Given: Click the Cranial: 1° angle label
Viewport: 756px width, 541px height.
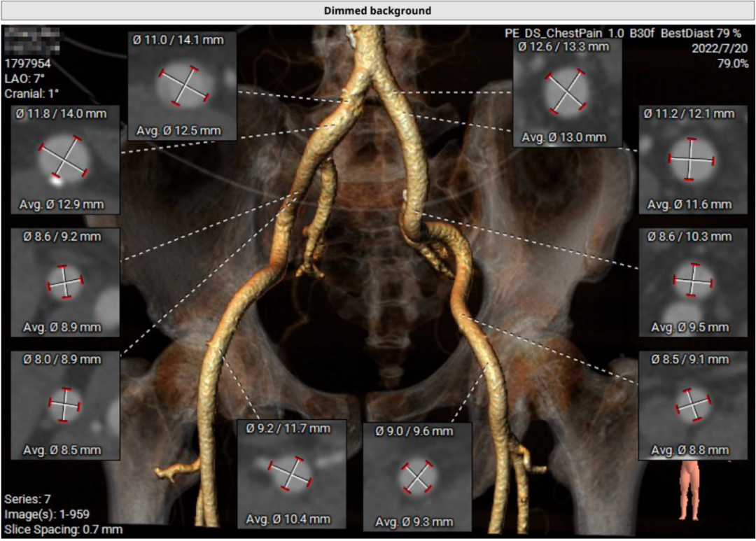Looking at the screenshot, I should 34,92.
